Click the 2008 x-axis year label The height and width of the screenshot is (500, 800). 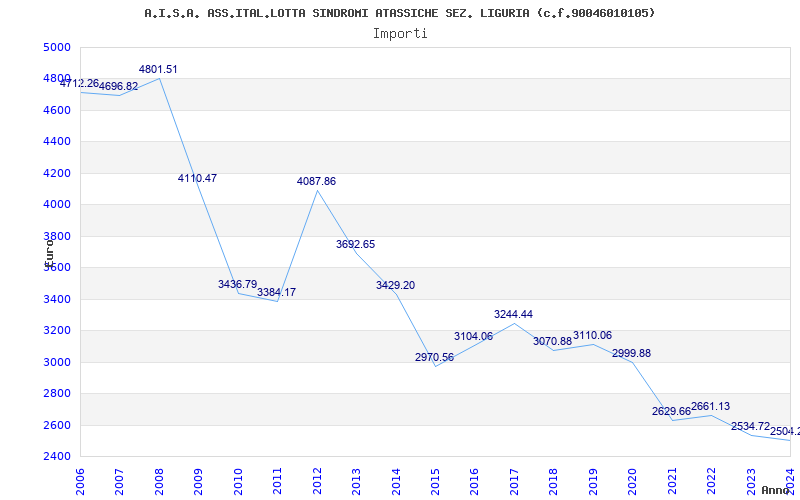159,481
